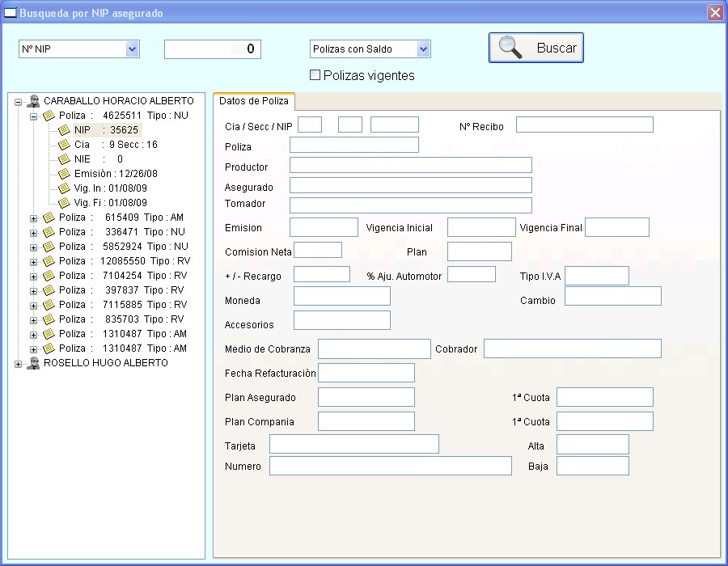
Task: Select the NIP : 35625 tree row
Action: (x=106, y=130)
